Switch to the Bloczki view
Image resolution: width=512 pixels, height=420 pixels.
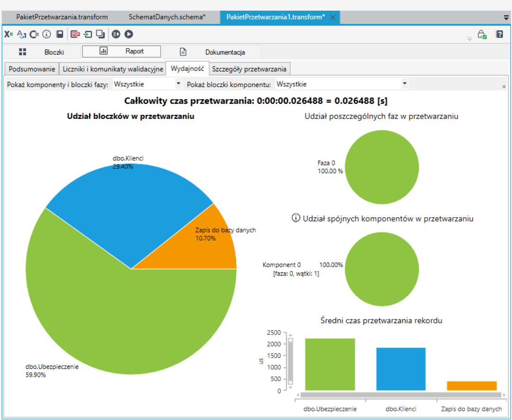[x=42, y=52]
